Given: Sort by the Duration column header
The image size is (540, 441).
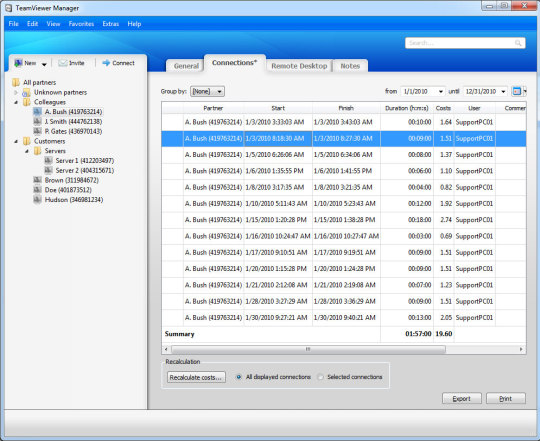Looking at the screenshot, I should [407, 108].
